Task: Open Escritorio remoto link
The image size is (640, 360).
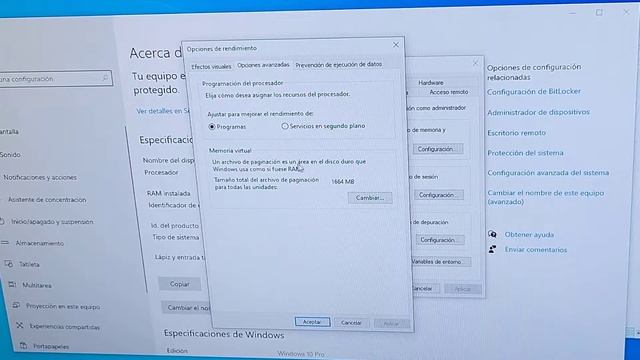Action: tap(516, 133)
